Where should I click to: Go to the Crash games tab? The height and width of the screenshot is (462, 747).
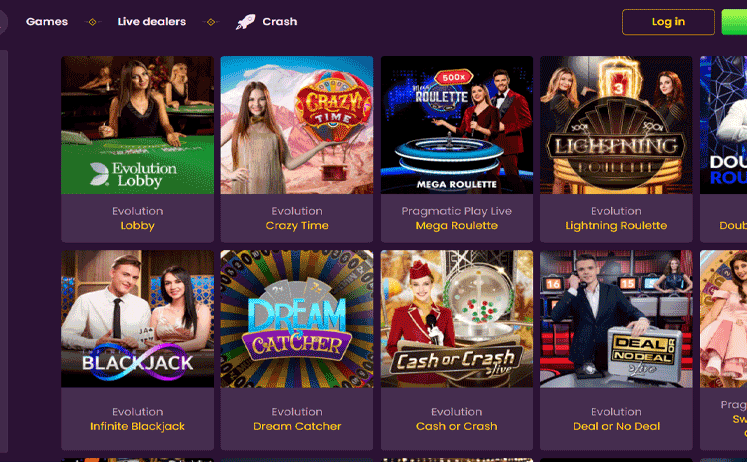[280, 22]
